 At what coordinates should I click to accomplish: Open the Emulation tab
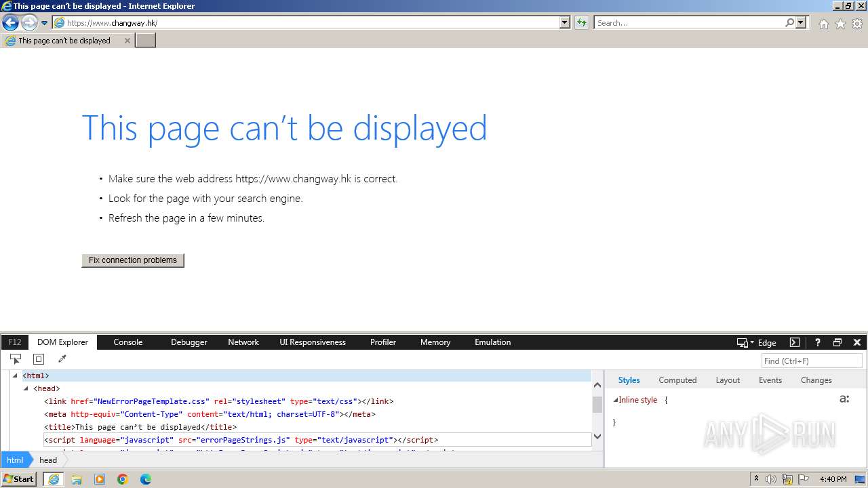[493, 342]
